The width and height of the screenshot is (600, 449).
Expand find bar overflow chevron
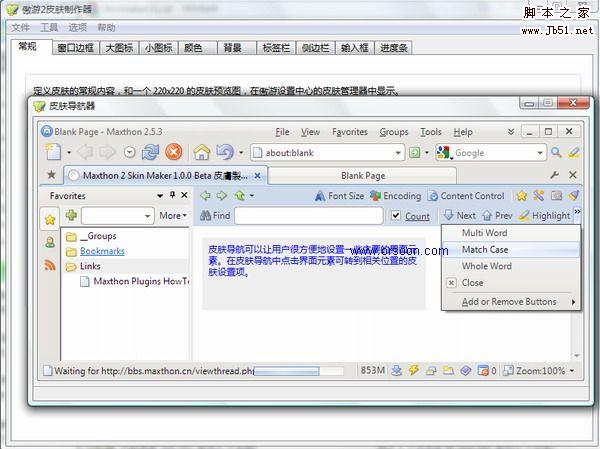click(577, 212)
